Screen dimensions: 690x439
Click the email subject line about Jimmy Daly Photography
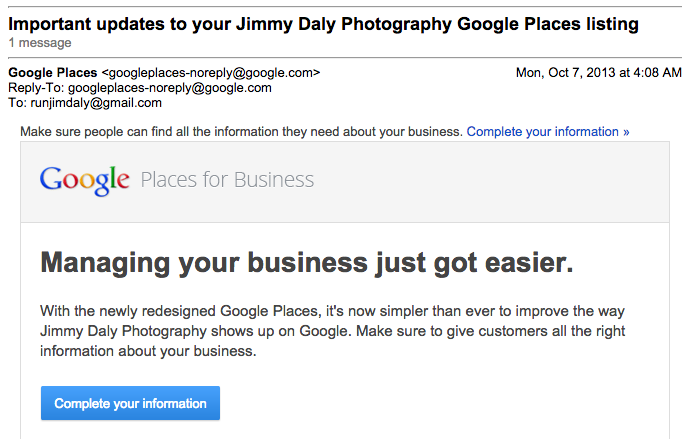323,24
